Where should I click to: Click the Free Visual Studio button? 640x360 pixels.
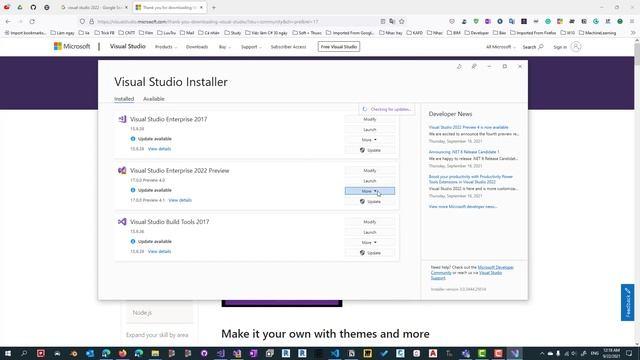coord(339,47)
